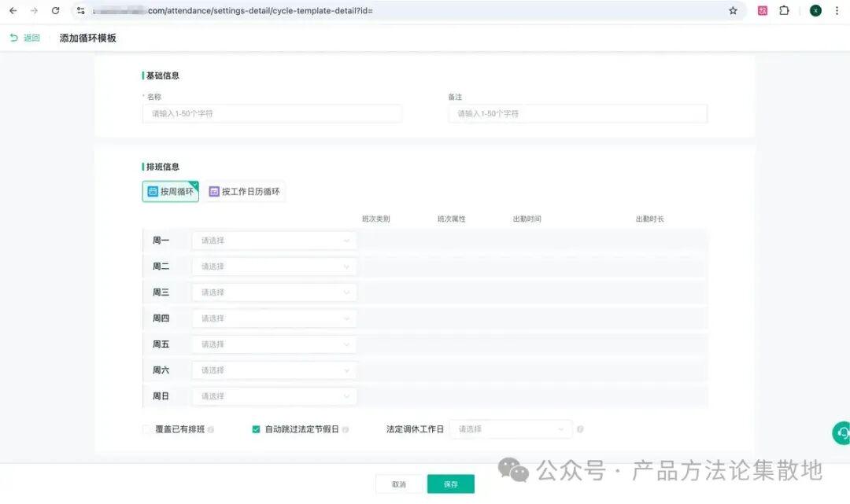The image size is (850, 504).
Task: Click the 名称 name input field
Action: [x=272, y=114]
